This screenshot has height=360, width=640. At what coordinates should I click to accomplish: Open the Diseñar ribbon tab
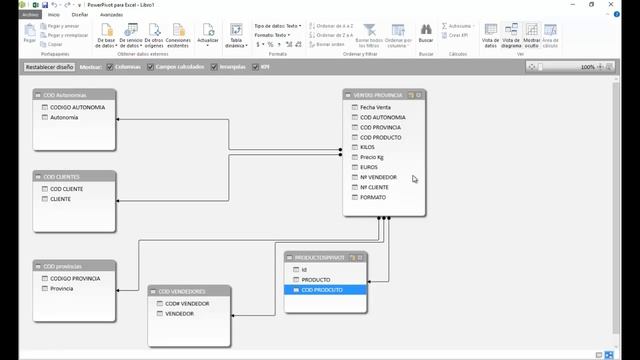pyautogui.click(x=80, y=15)
